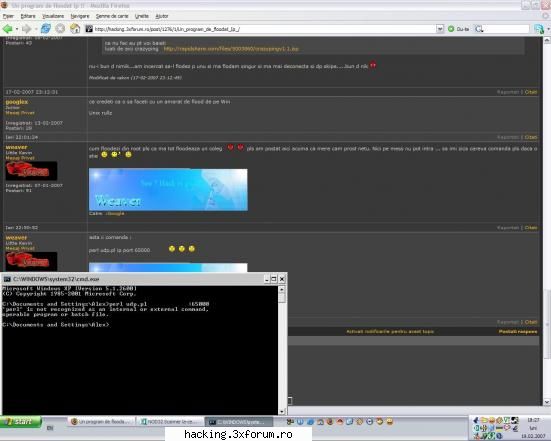Open the Navigare menu
The height and width of the screenshot is (441, 551).
[x=80, y=16]
